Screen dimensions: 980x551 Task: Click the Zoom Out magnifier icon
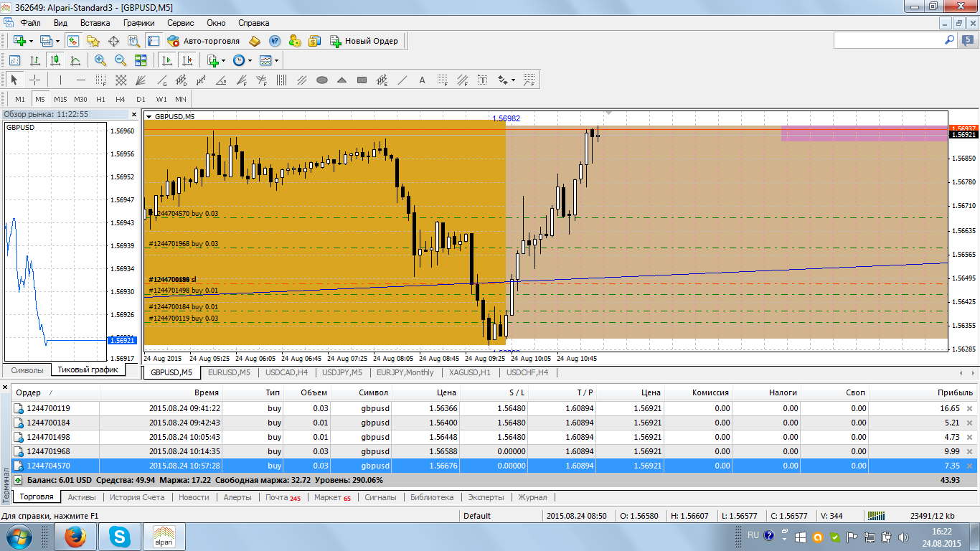pos(121,61)
